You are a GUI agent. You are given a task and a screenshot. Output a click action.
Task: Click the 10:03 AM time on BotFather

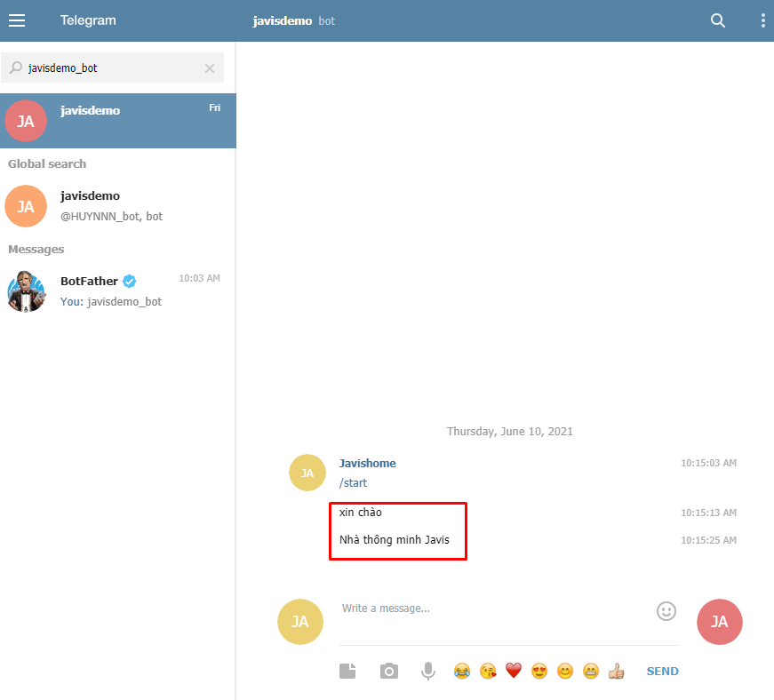point(199,278)
